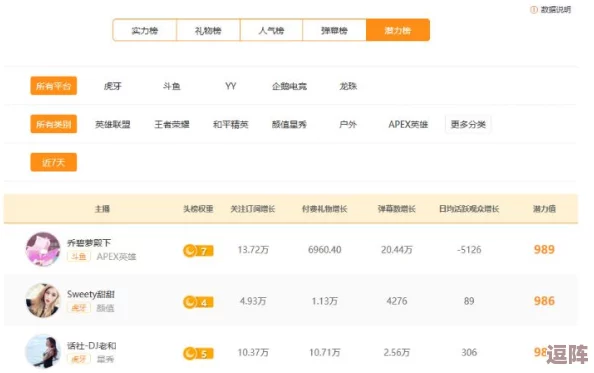
Task: Open 乔碧萝殿下 avatar thumbnail
Action: 43,249
